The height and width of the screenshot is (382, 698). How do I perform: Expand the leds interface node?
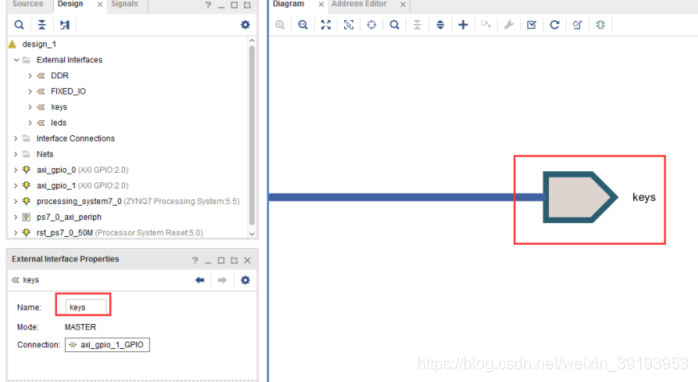tap(30, 123)
